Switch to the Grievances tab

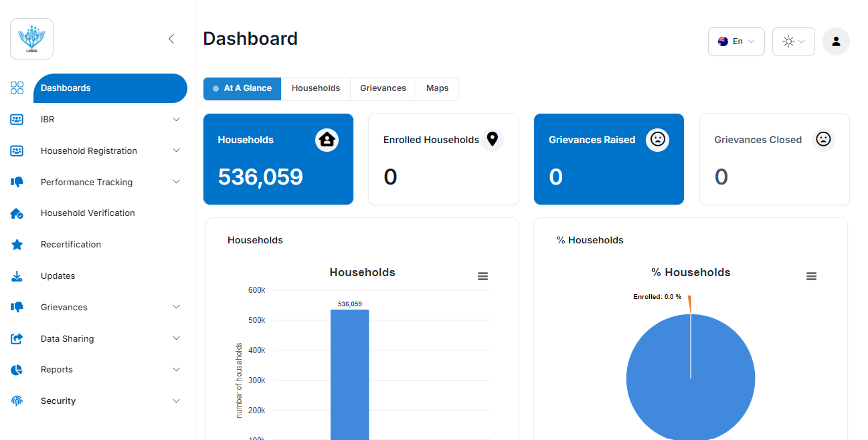click(383, 88)
